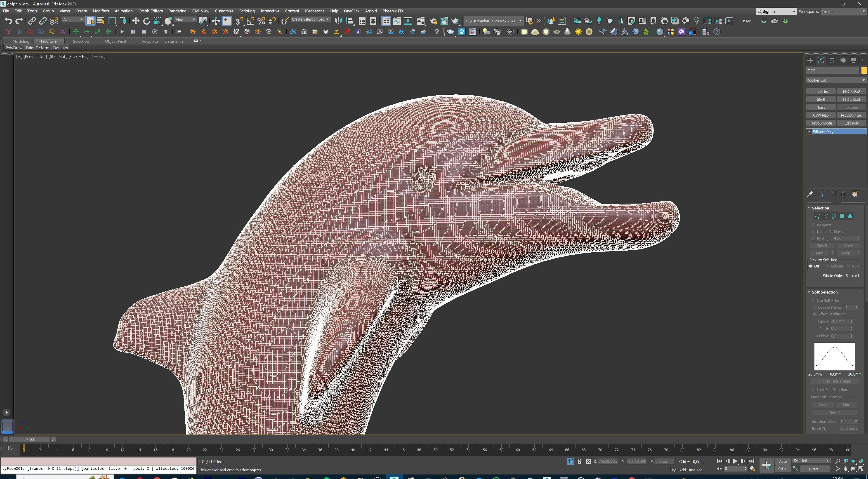This screenshot has height=479, width=868.
Task: Select Border sub-object level
Action: [834, 216]
